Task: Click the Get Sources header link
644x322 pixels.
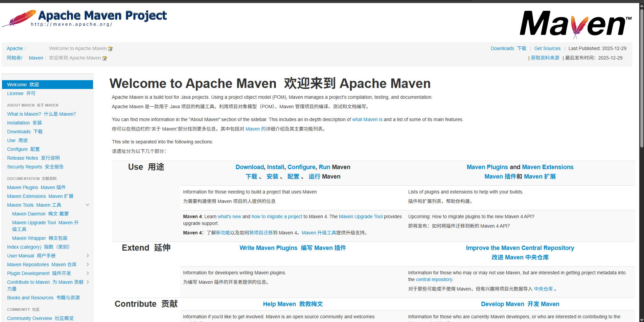Action: click(x=547, y=48)
